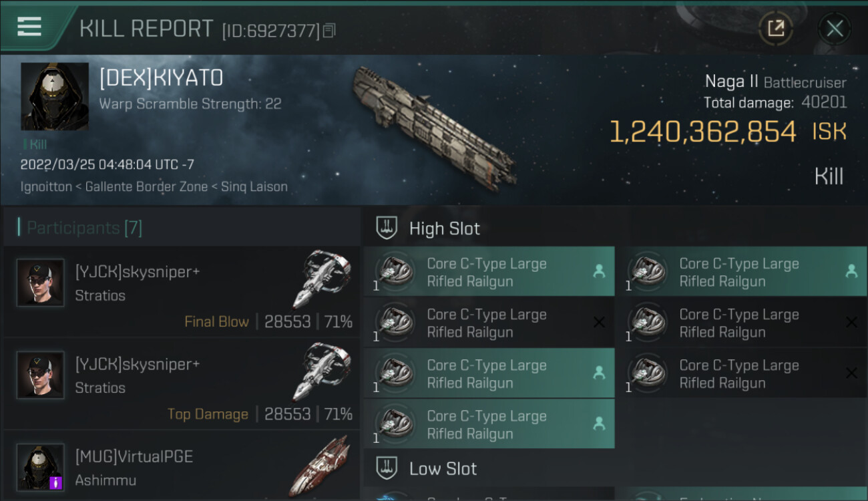Select top-left railgun in High Slot
The image size is (868, 501).
tap(487, 272)
